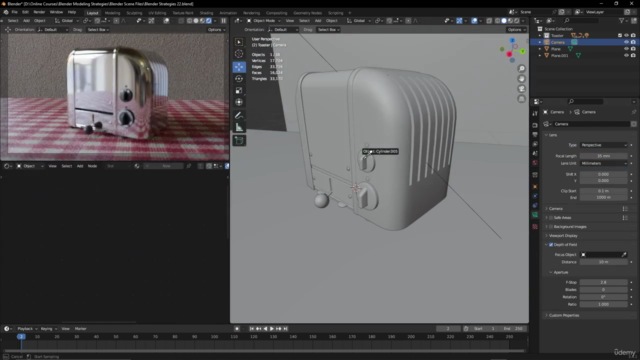Viewport: 640px width, 360px height.
Task: Open the Object Mode dropdown in main viewport
Action: [264, 20]
